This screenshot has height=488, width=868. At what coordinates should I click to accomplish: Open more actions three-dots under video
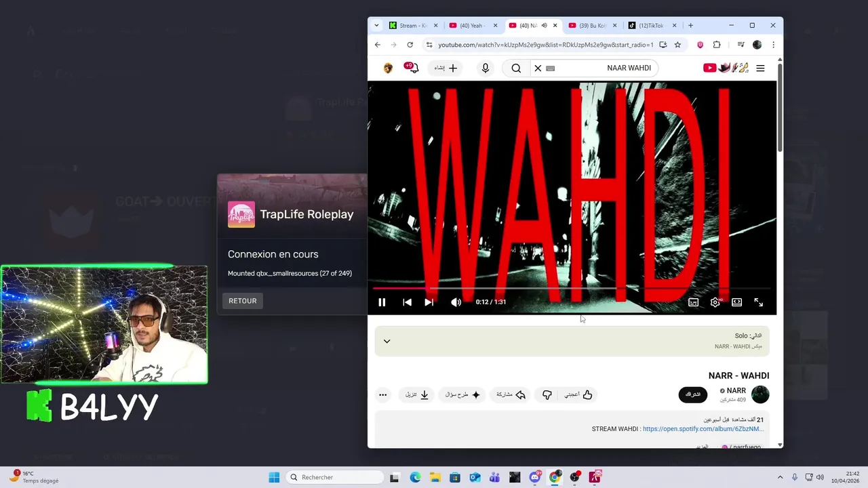(x=382, y=394)
